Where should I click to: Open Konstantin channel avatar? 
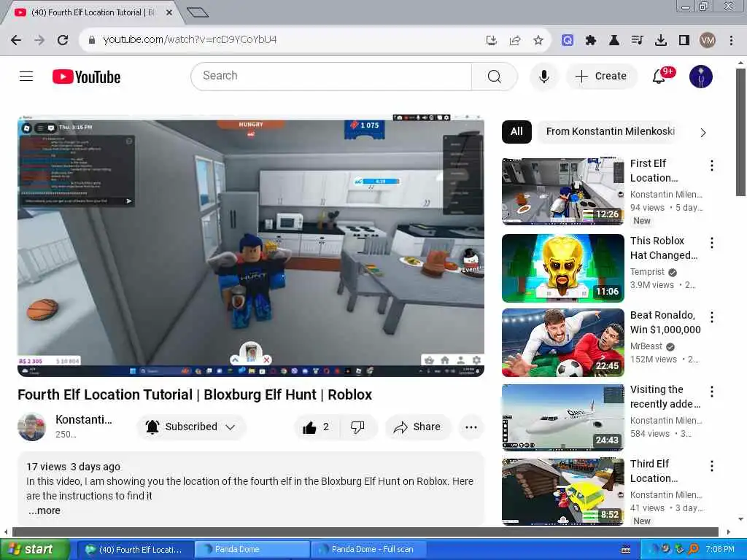[31, 427]
